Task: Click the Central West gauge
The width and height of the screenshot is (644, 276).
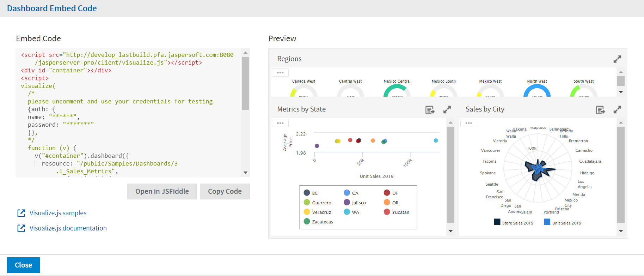Action: [x=350, y=90]
